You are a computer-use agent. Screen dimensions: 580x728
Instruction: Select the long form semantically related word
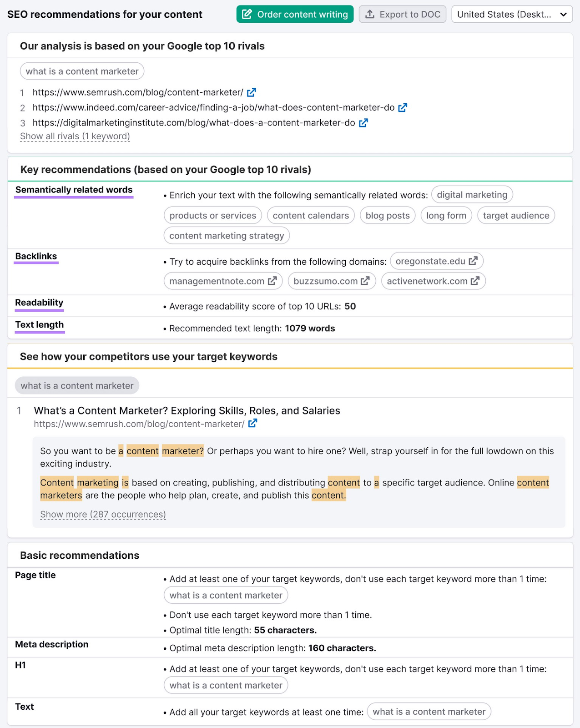(446, 215)
